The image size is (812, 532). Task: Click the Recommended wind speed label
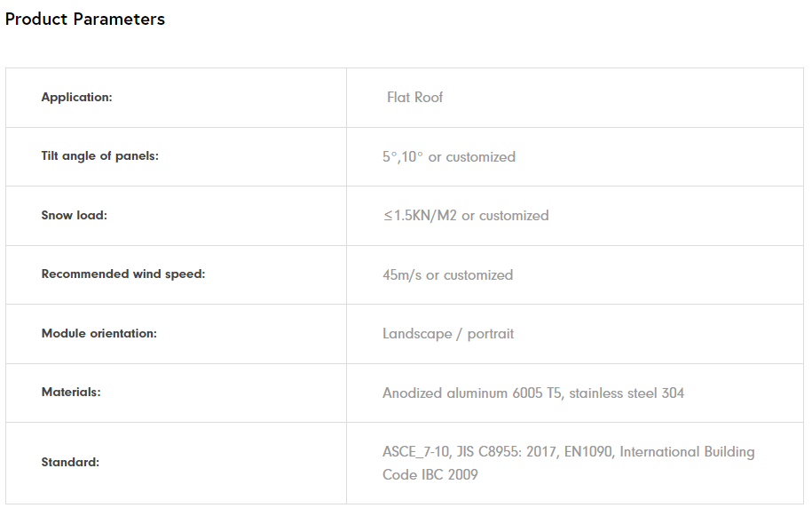[x=122, y=274]
